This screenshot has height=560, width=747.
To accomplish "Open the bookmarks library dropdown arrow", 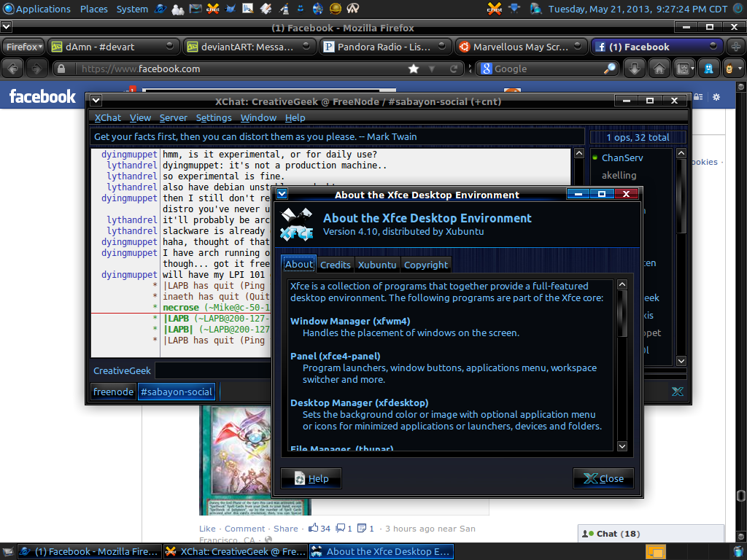I will tap(693, 68).
